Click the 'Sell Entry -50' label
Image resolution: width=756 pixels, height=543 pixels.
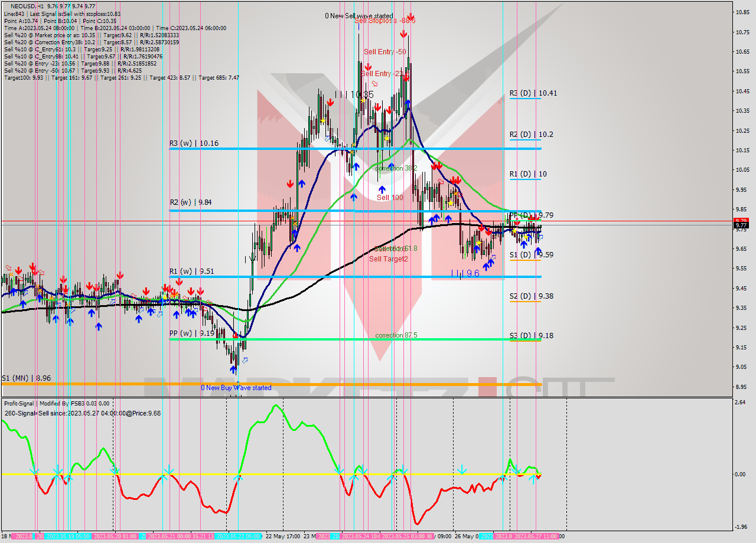click(384, 52)
